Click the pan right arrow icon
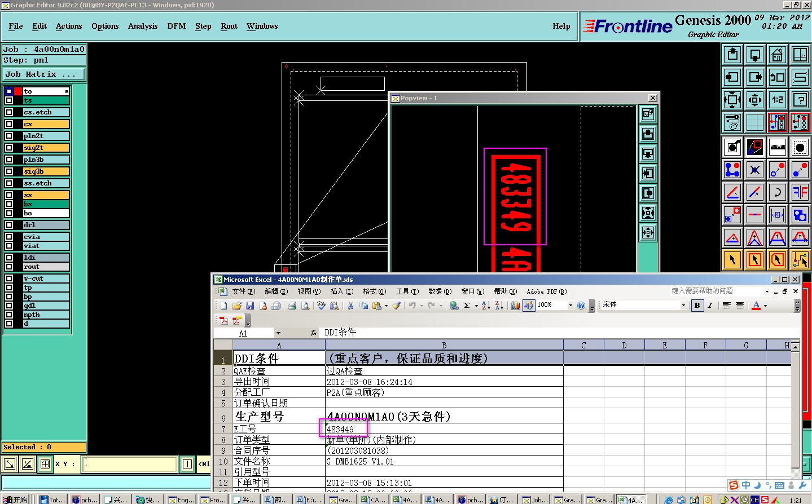 click(755, 77)
